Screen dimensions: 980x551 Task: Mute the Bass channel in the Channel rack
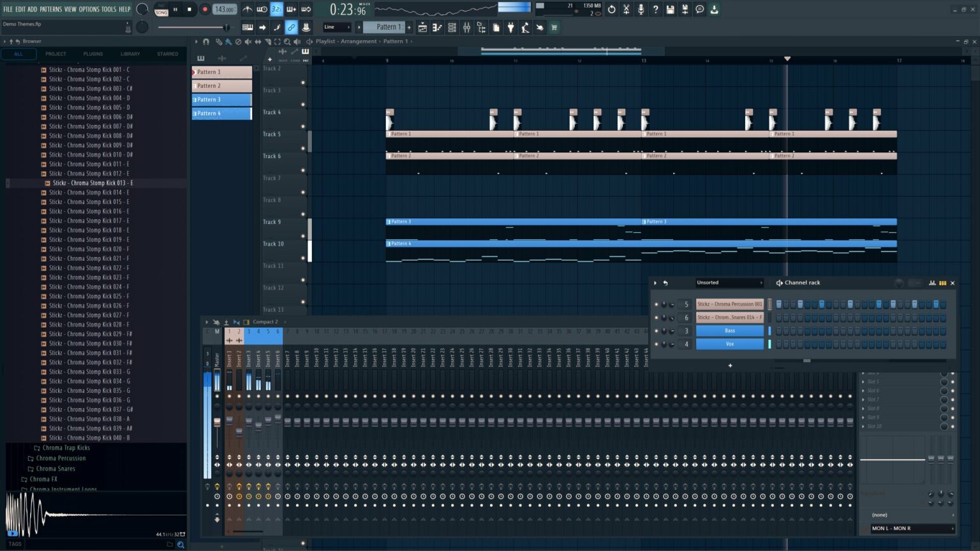657,330
